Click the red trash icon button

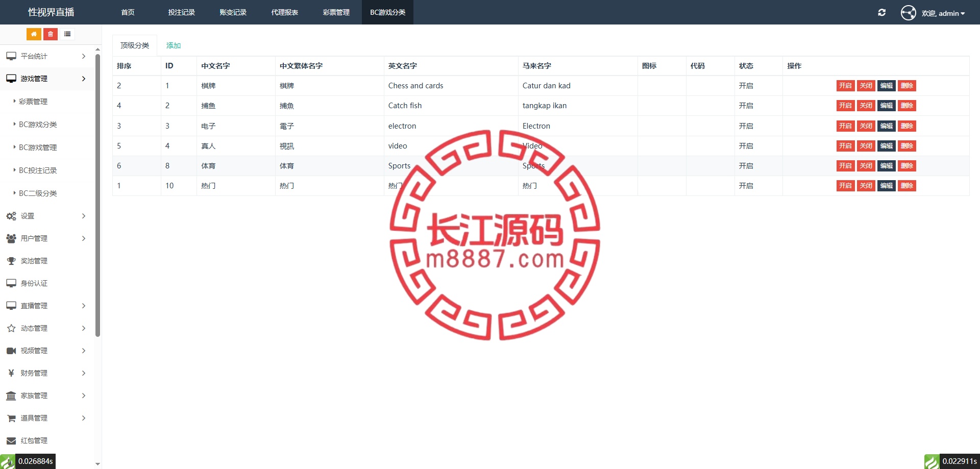click(51, 34)
